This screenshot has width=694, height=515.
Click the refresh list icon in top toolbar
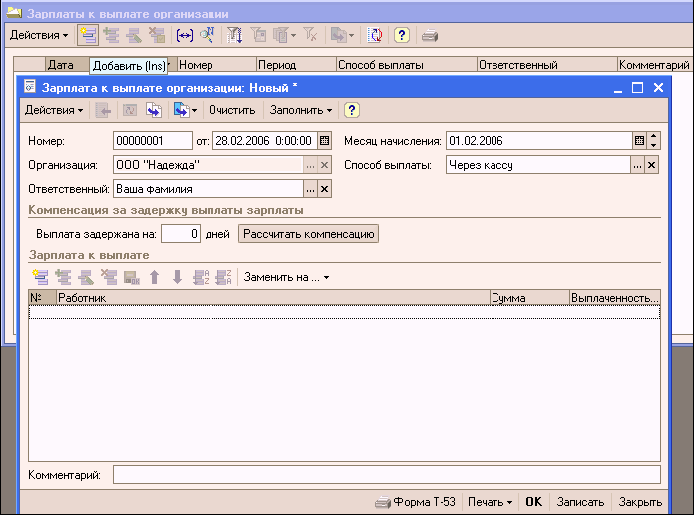coord(375,35)
